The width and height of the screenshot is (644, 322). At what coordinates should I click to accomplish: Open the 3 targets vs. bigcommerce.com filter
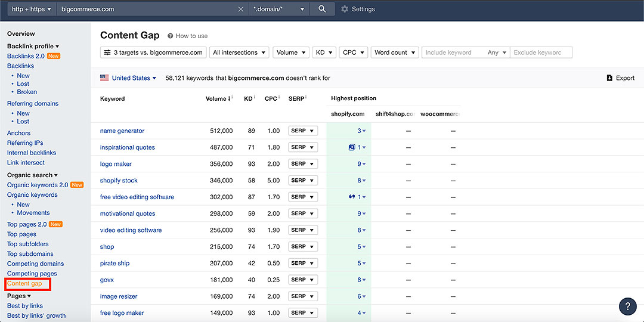153,52
